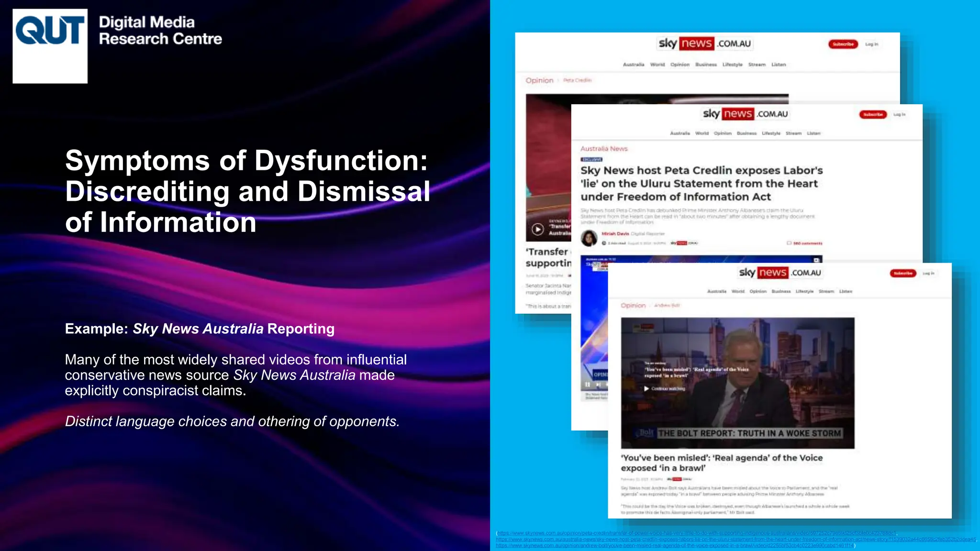Viewport: 980px width, 551px height.
Task: Play the 'Transfer' video on the Peta Credlin page
Action: coord(538,229)
